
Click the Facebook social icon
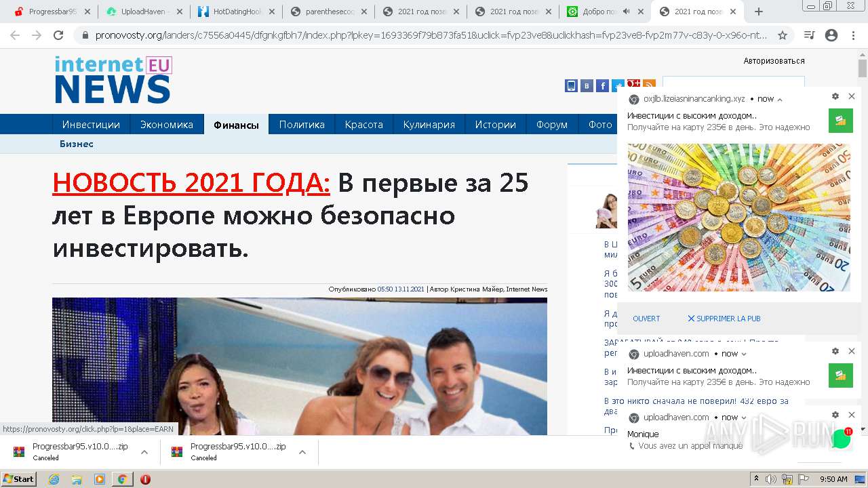pyautogui.click(x=602, y=85)
